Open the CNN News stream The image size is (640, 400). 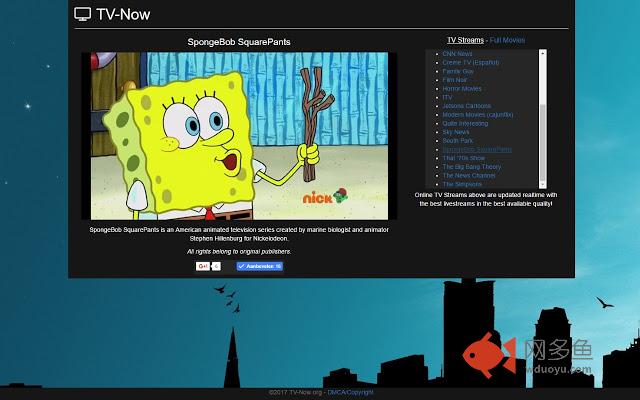(x=457, y=54)
